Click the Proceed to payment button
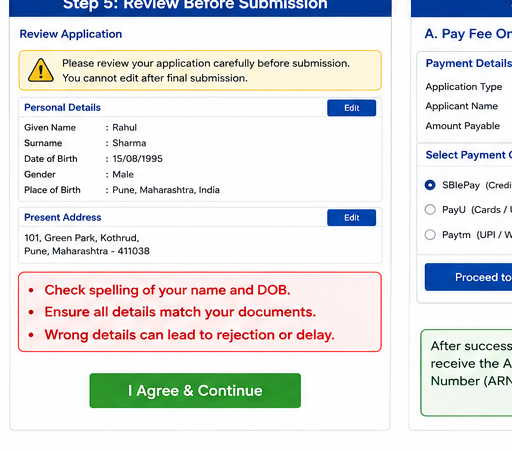512x451 pixels. pyautogui.click(x=468, y=277)
